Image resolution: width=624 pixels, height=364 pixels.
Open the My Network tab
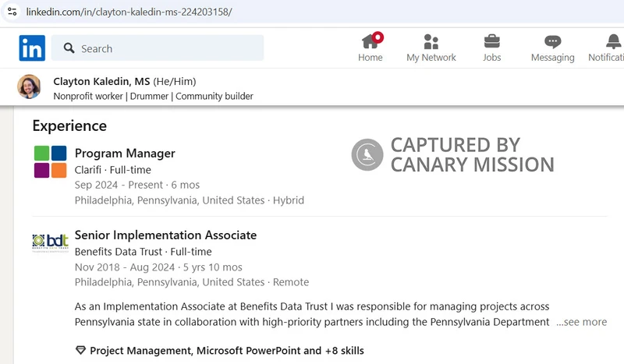point(431,48)
